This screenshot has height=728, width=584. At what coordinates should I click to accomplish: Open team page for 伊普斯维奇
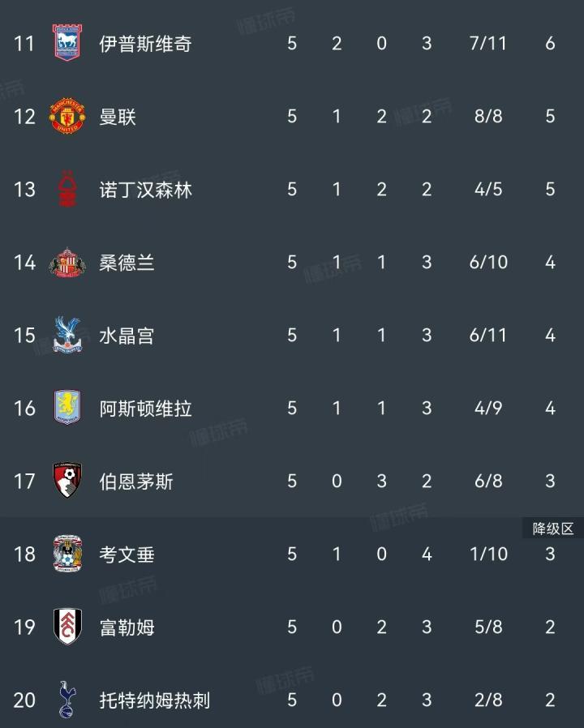pos(145,44)
